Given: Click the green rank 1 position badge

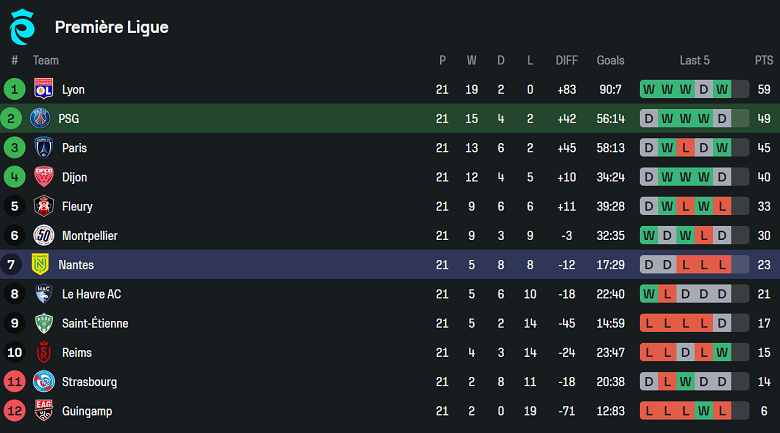Looking at the screenshot, I should [14, 89].
